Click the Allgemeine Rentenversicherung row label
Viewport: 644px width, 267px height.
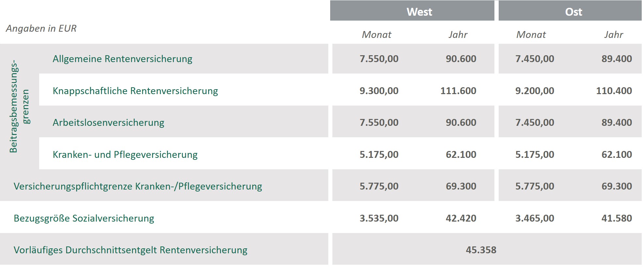(122, 59)
